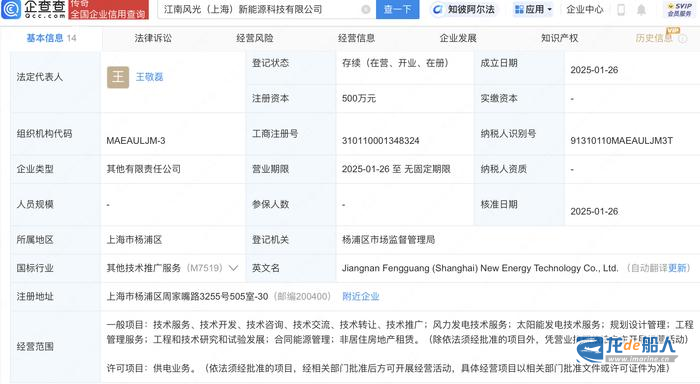
Task: Select the 杨浦区市场监督管理局 registration authority
Action: (x=388, y=240)
